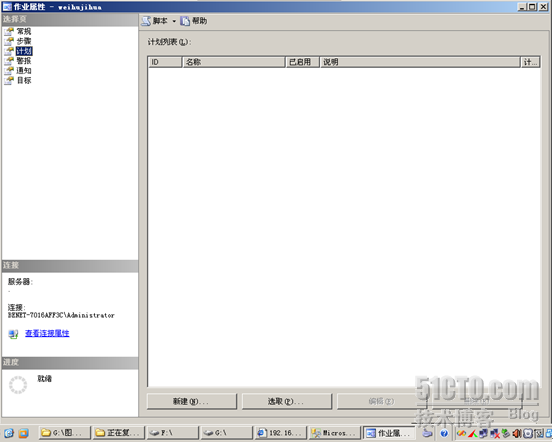Click 新建(N)... to create a schedule
Viewport: 553px width, 442px height.
[192, 401]
